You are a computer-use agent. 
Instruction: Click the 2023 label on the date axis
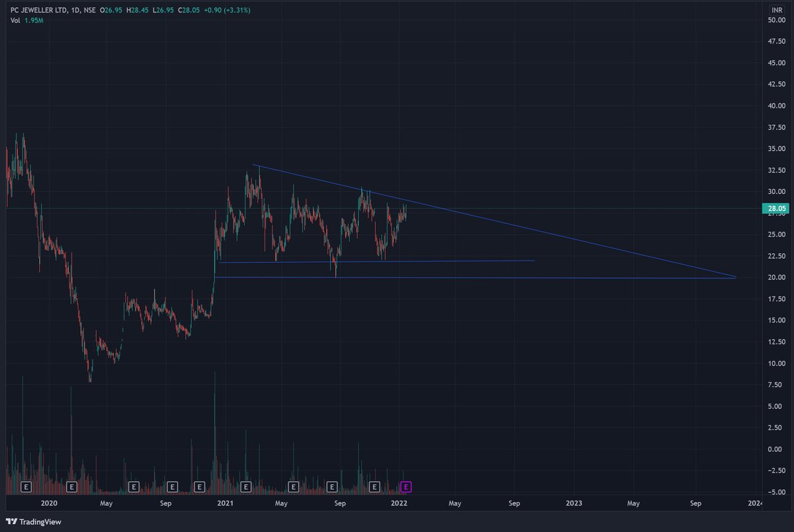(x=573, y=504)
